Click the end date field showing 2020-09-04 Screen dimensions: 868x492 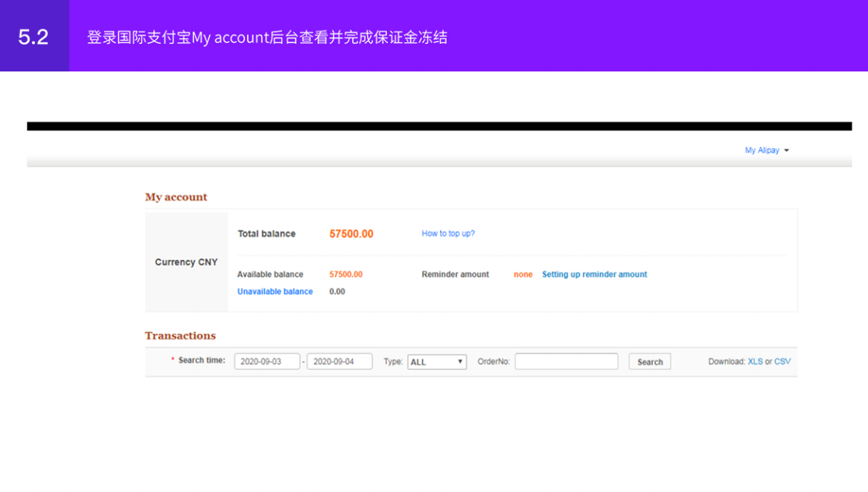339,361
